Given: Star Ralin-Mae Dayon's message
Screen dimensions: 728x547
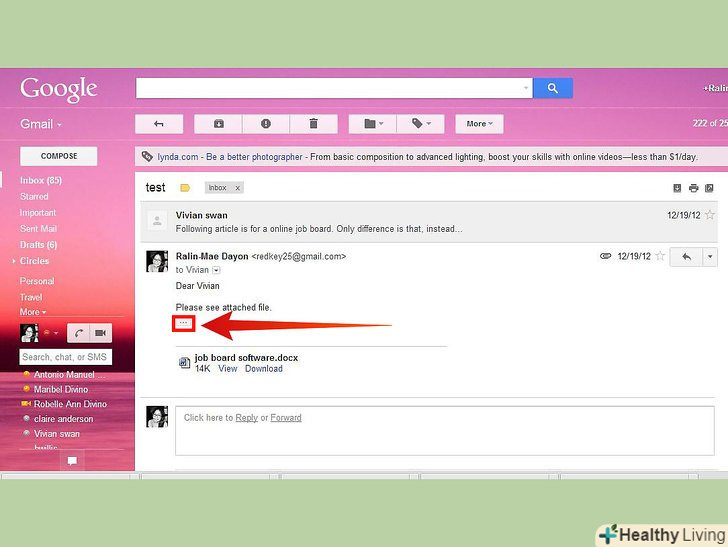Looking at the screenshot, I should point(660,256).
